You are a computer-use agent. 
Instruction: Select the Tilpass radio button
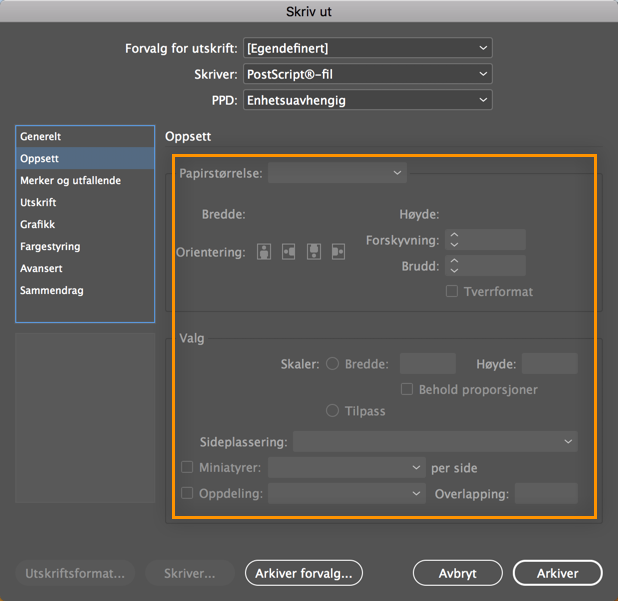(333, 411)
